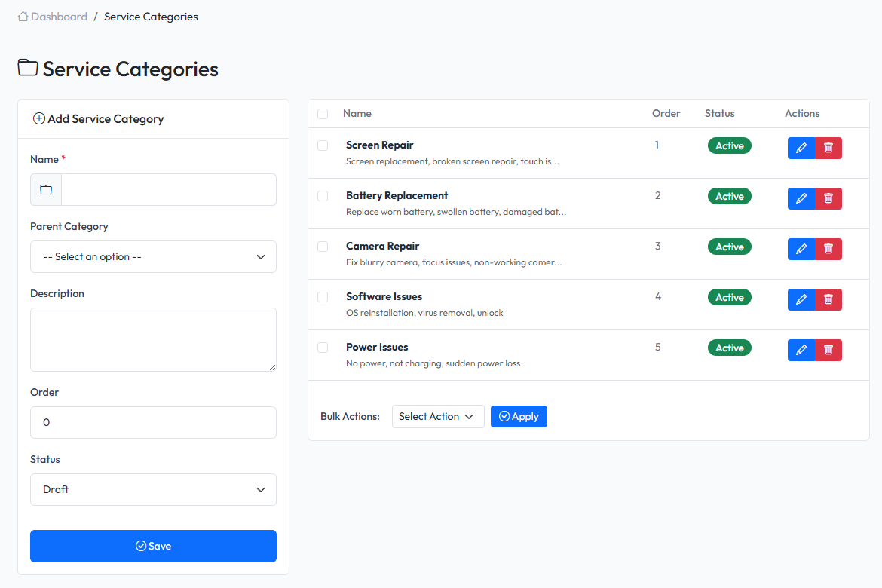Click the Apply bulk action button
Image resolution: width=882 pixels, height=588 pixels.
(x=519, y=416)
